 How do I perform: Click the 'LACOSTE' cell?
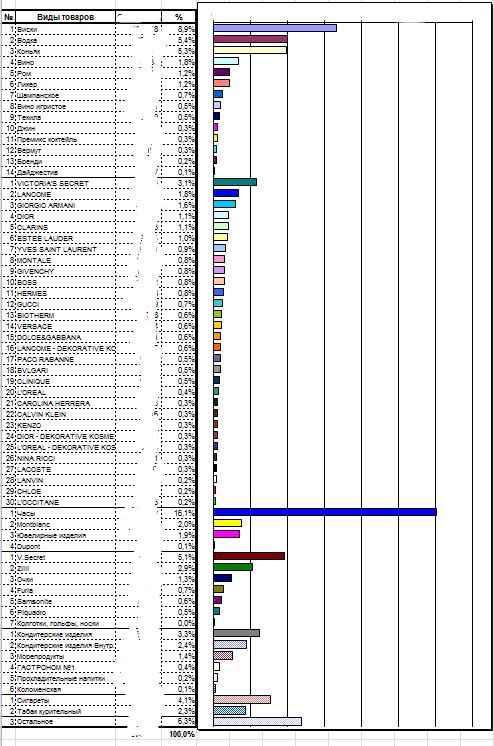click(66, 470)
